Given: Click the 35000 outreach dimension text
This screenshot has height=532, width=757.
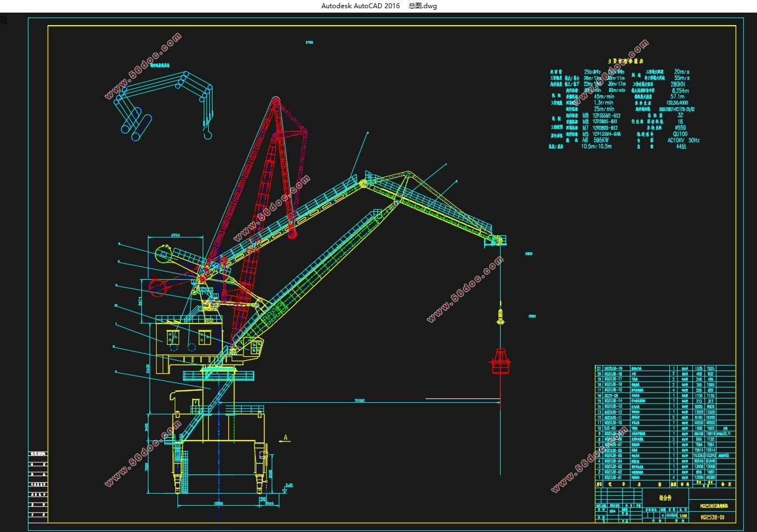Looking at the screenshot, I should click(x=359, y=401).
